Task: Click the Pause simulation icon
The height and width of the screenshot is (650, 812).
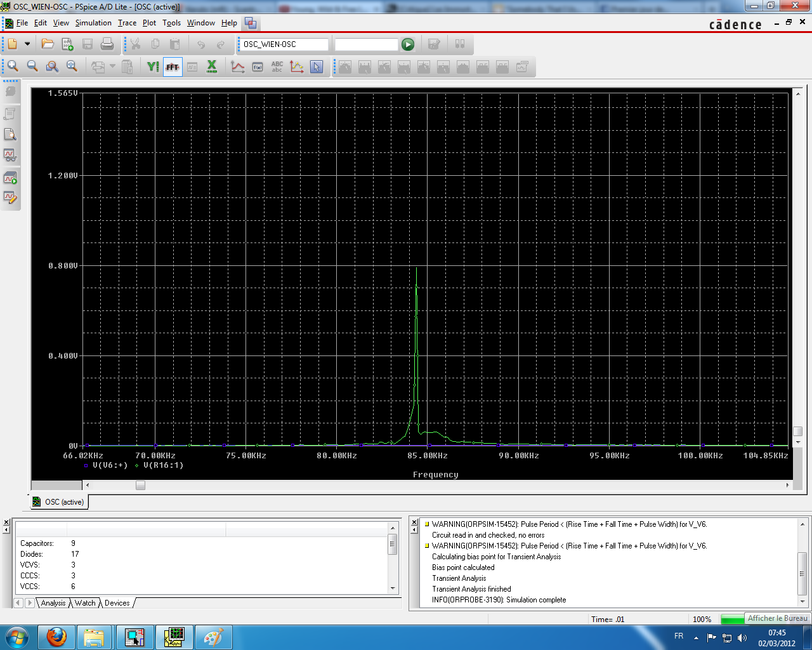Action: pos(460,44)
